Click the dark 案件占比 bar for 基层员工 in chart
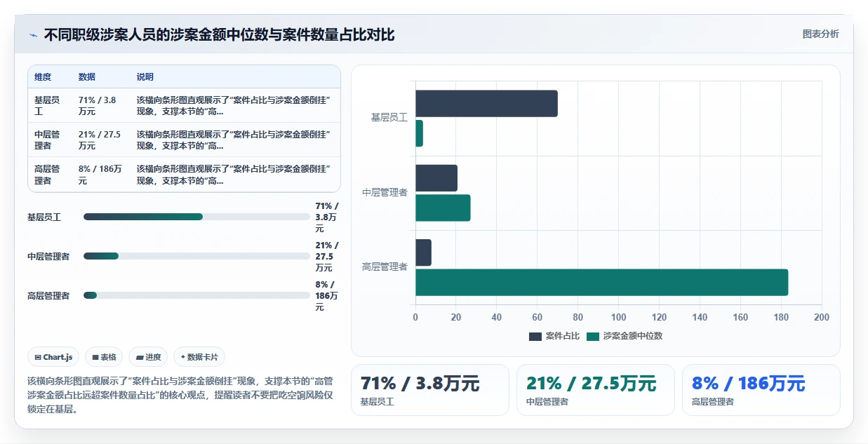This screenshot has width=868, height=444. click(x=486, y=104)
